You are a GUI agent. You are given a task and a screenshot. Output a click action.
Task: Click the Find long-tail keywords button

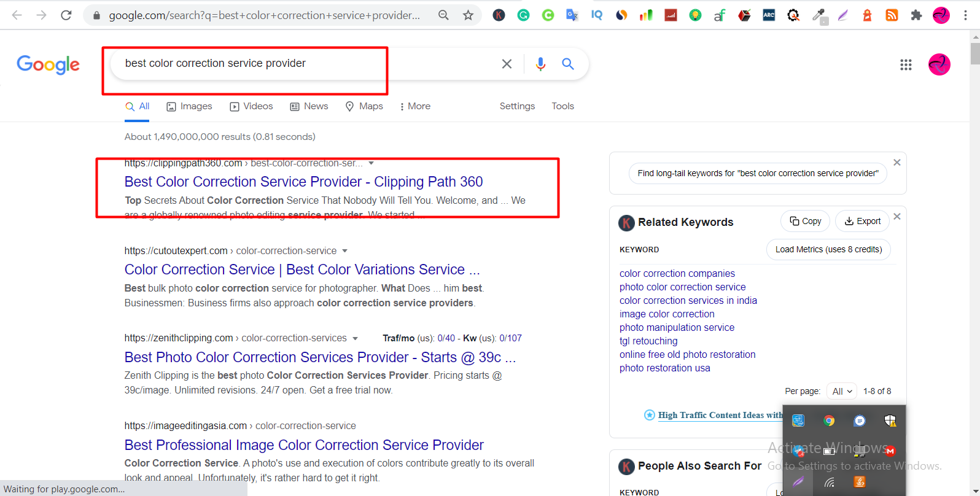pos(758,173)
